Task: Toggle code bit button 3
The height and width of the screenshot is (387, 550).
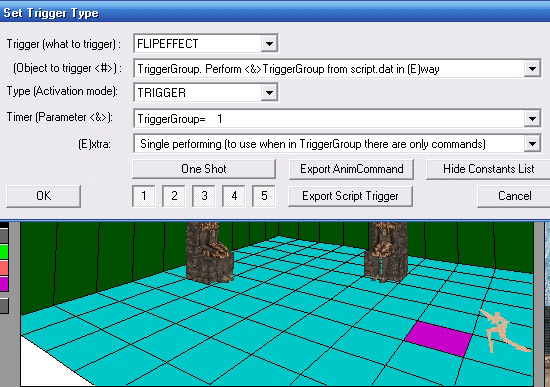Action: pos(204,196)
